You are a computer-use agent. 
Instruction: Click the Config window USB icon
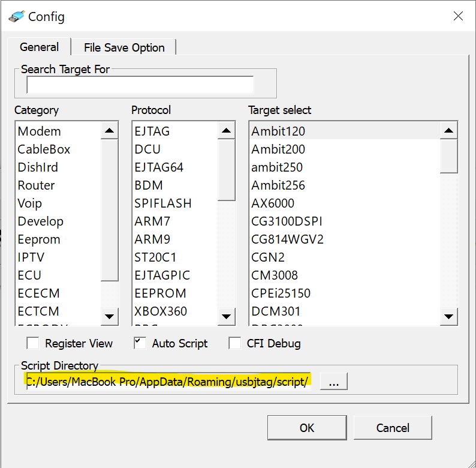(x=16, y=16)
